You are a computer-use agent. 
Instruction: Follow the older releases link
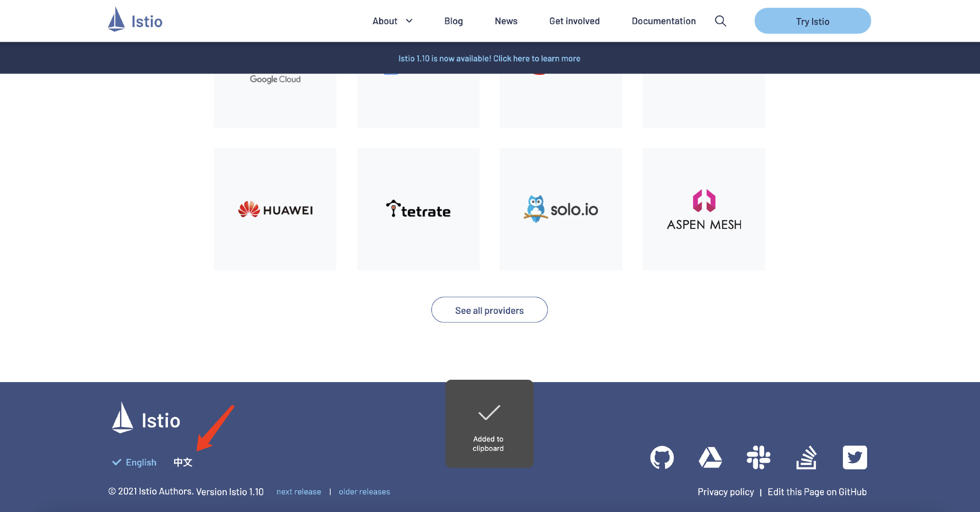tap(364, 492)
